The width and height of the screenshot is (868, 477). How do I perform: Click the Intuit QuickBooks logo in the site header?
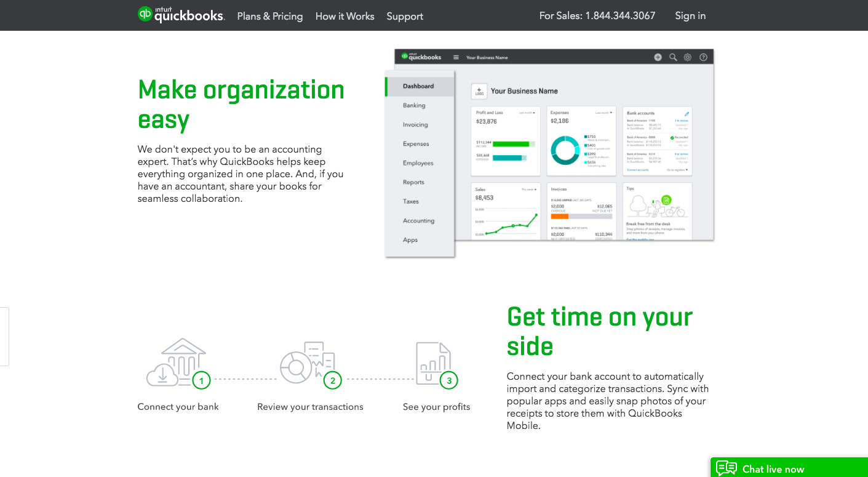(181, 15)
